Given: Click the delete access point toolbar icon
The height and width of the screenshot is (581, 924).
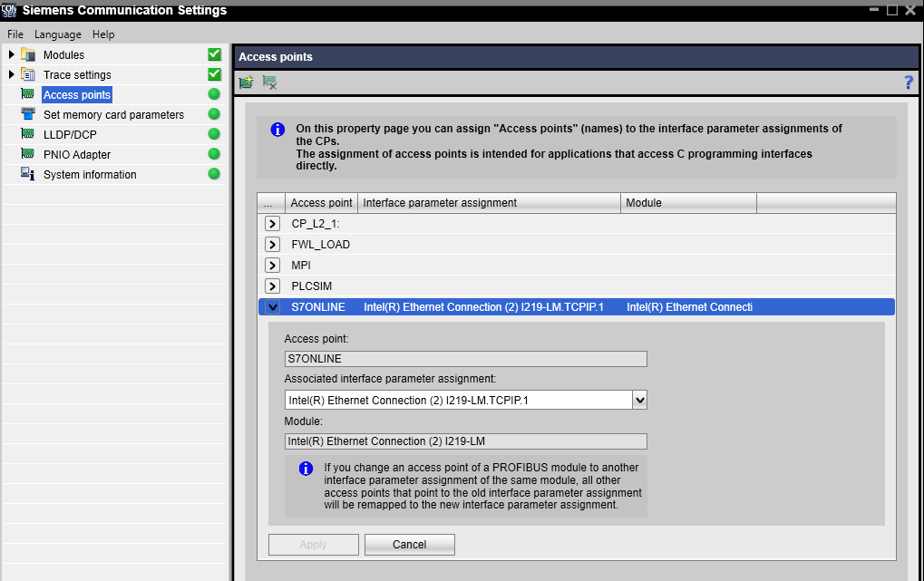Looking at the screenshot, I should coord(270,82).
